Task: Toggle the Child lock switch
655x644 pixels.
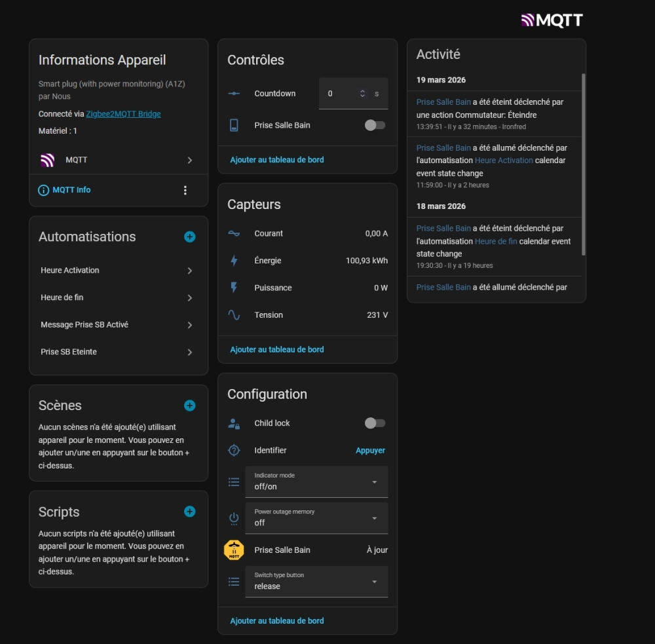Action: tap(375, 423)
